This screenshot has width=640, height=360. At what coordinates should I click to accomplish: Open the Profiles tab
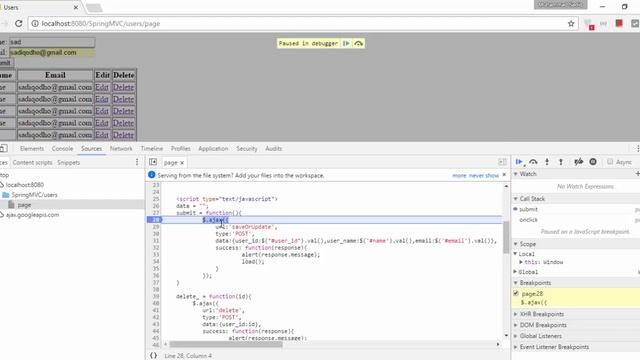[x=181, y=149]
